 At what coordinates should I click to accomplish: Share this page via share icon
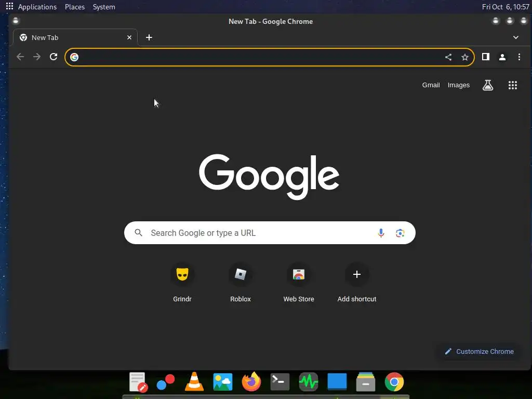coord(448,57)
